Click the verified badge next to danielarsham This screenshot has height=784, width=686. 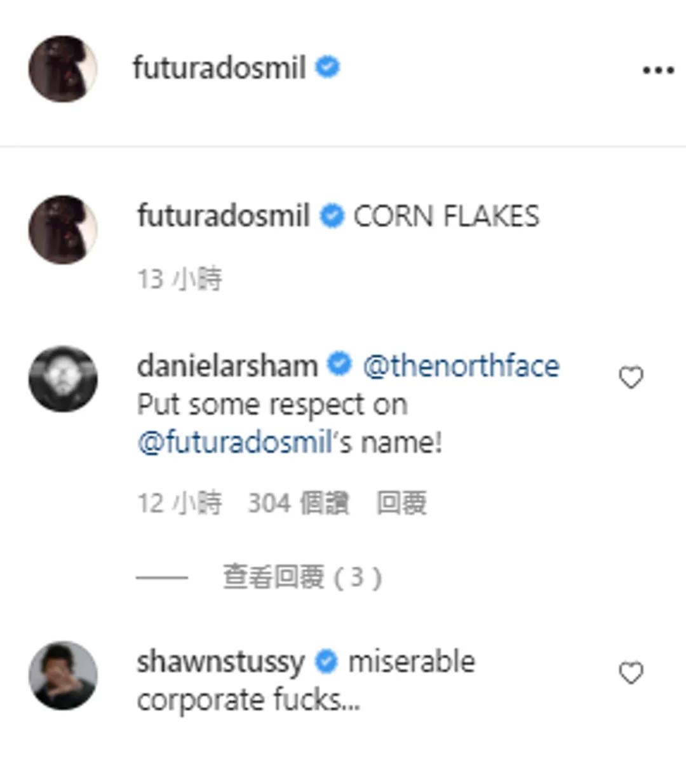(x=339, y=365)
